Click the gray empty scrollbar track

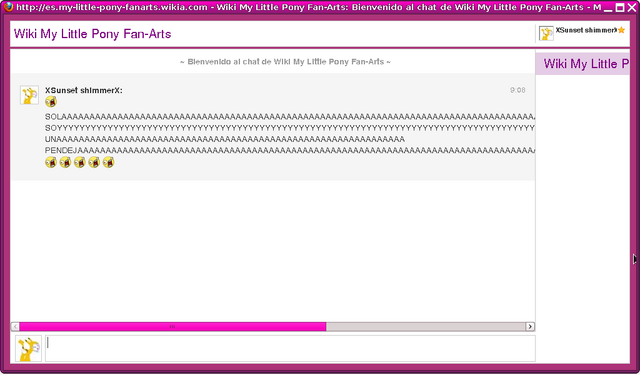[426, 326]
